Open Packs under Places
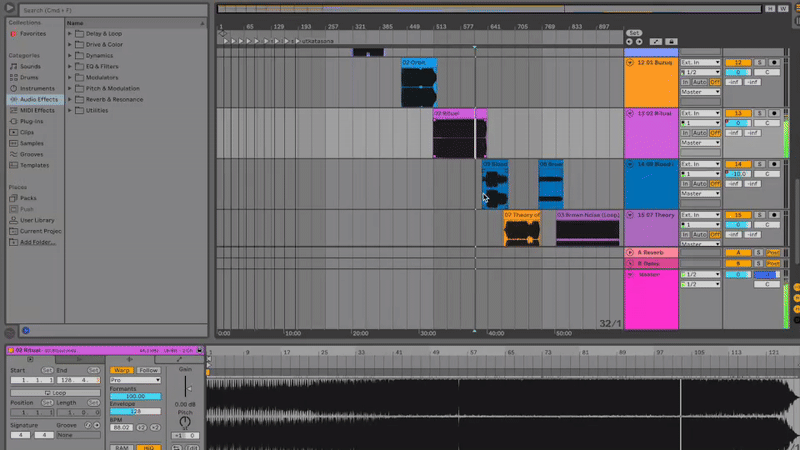 pos(28,198)
